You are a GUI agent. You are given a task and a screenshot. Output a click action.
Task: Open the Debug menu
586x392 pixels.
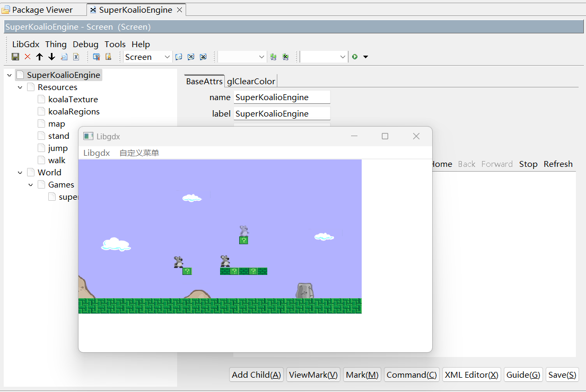(x=85, y=44)
